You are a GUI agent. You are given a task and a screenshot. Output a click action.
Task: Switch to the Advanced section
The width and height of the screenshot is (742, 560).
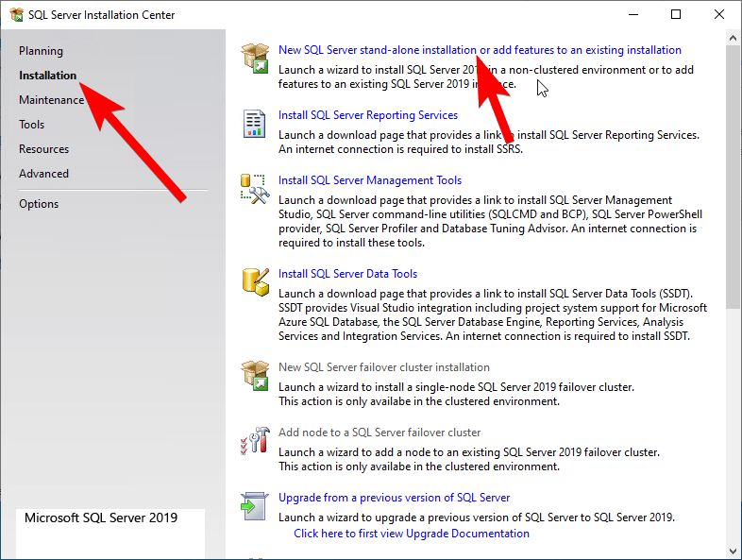click(43, 174)
